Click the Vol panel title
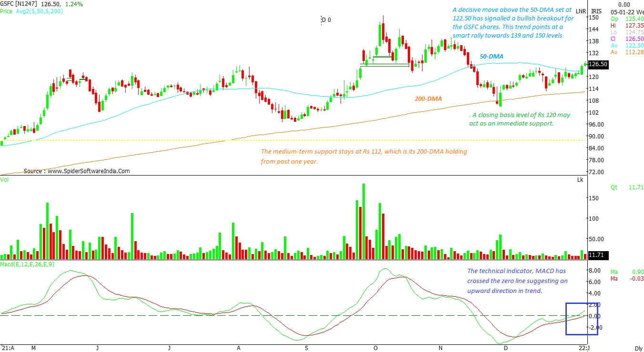 (4, 180)
